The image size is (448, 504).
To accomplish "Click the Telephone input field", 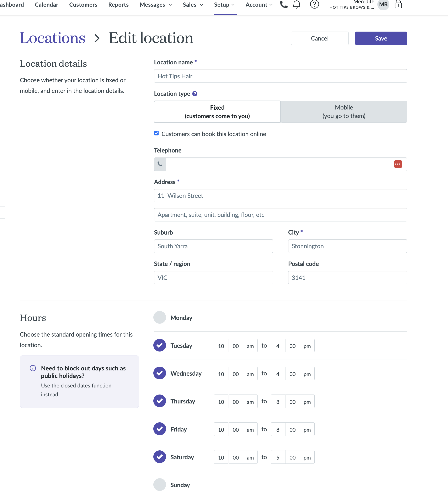I will coord(279,164).
